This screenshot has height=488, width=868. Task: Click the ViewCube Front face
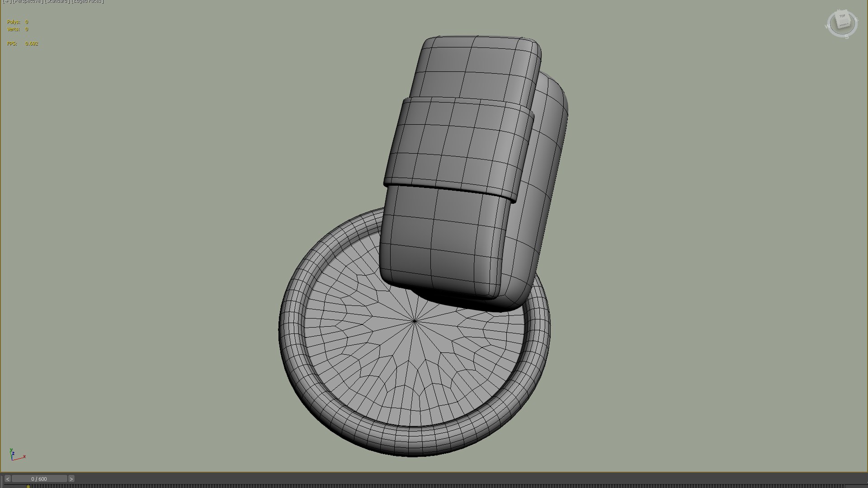(844, 25)
